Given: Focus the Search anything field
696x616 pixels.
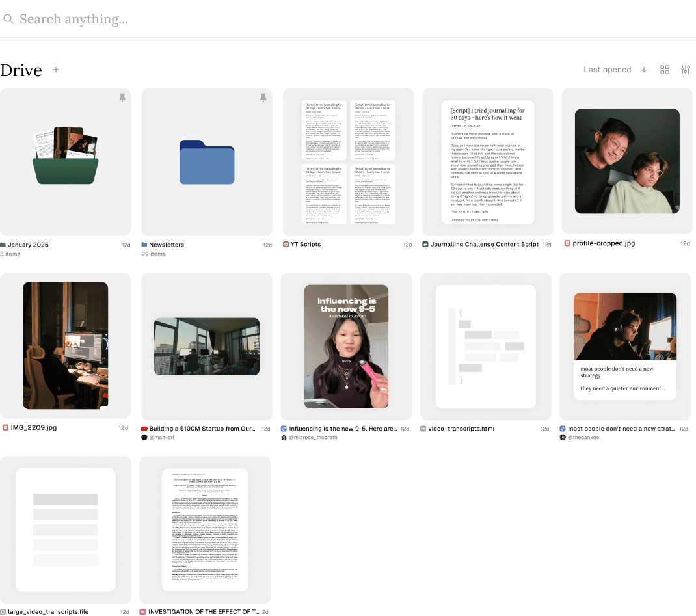Looking at the screenshot, I should click(x=348, y=19).
